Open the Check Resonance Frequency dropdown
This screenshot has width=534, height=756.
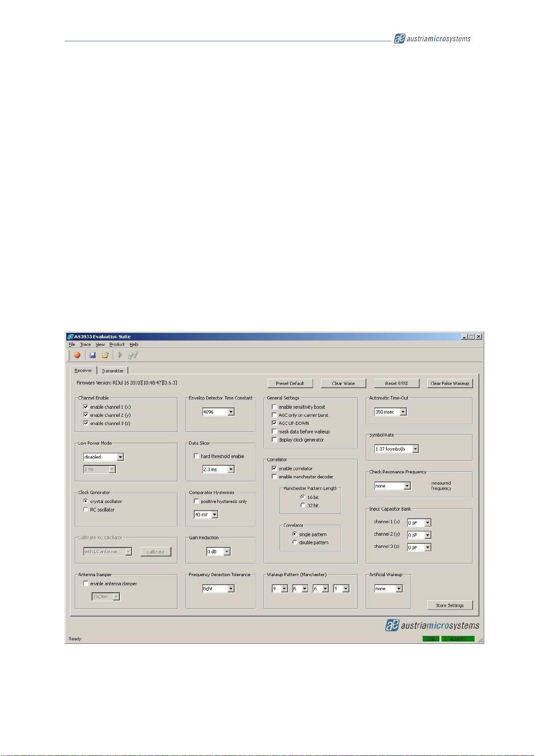pyautogui.click(x=393, y=486)
